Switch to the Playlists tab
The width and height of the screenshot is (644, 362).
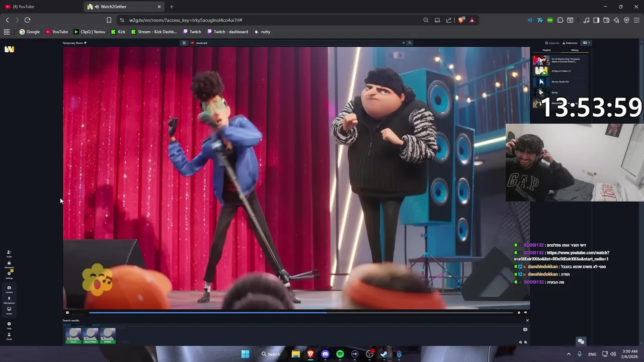pos(546,50)
